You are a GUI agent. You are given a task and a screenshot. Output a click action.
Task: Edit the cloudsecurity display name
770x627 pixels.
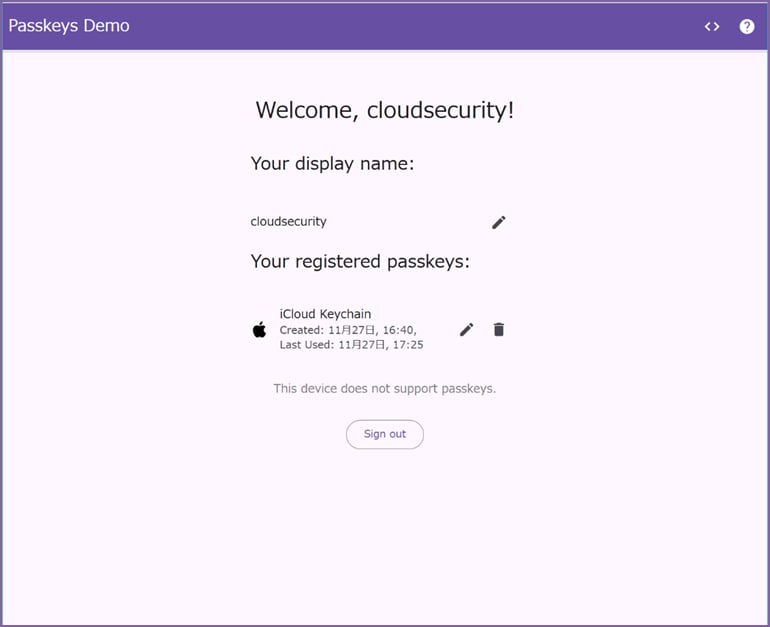(498, 222)
